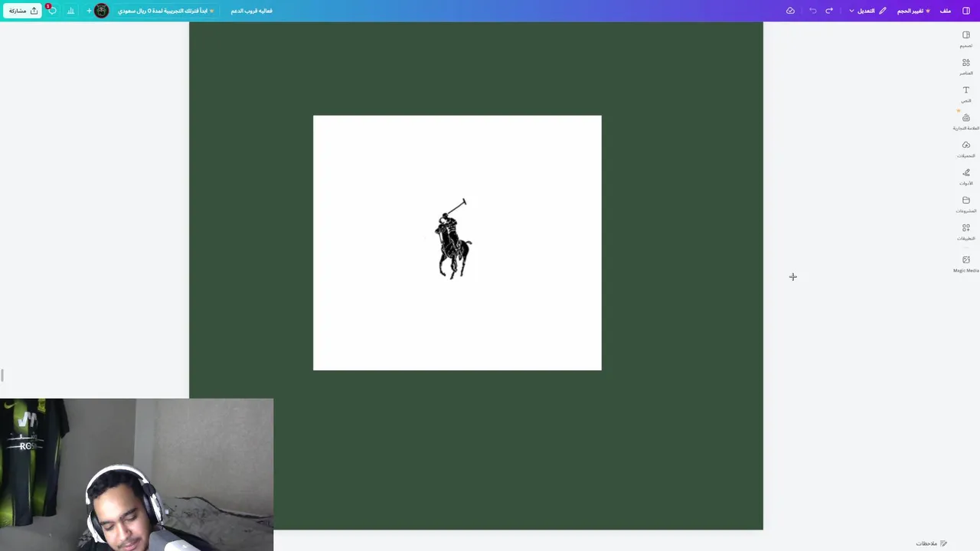
Task: Check the cloud save status icon
Action: pyautogui.click(x=790, y=11)
